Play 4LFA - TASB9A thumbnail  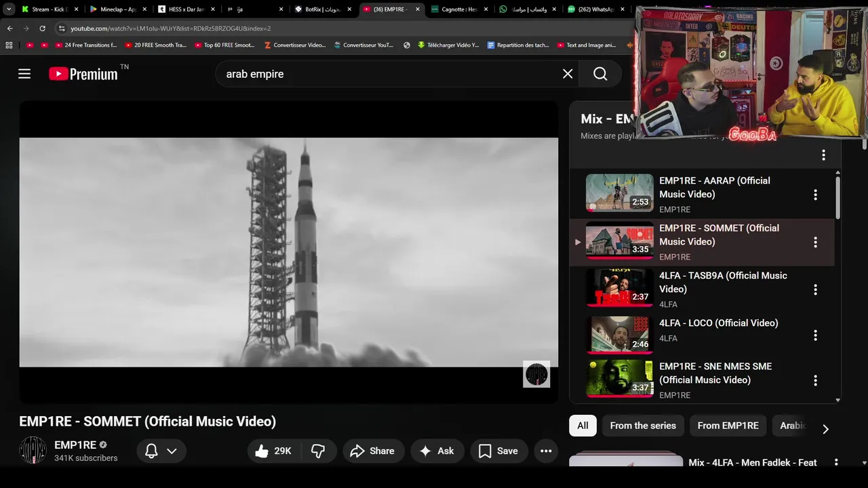pos(620,288)
